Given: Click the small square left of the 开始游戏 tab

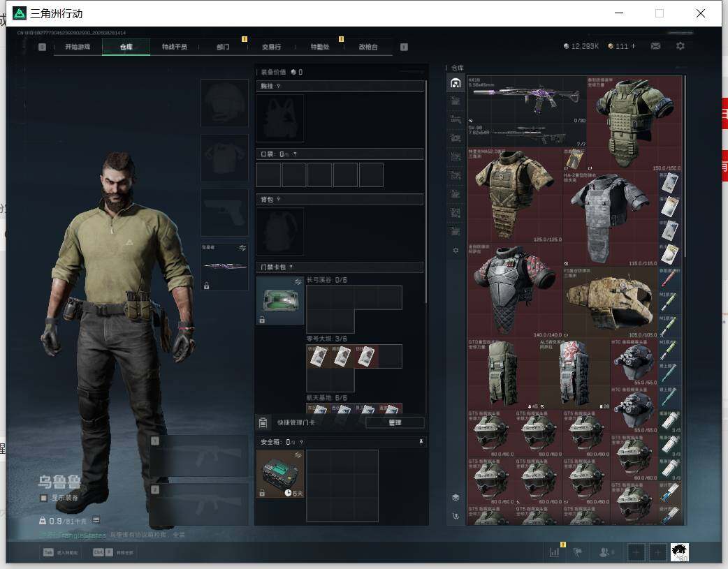Looking at the screenshot, I should [42, 47].
